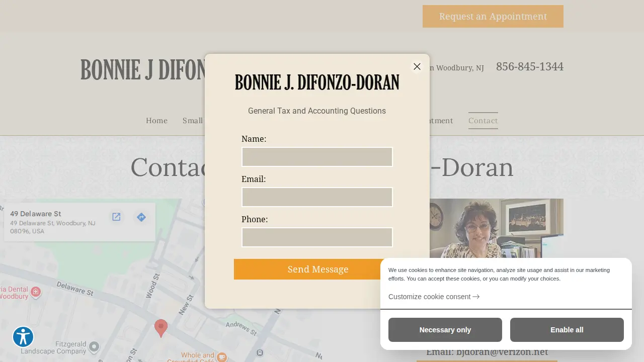Select the transit stop icon on map
This screenshot has width=644, height=362.
tap(260, 352)
